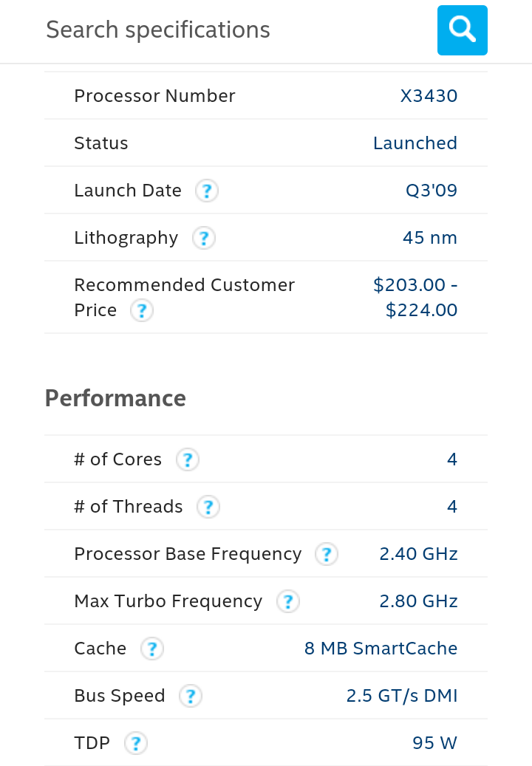Image resolution: width=532 pixels, height=766 pixels.
Task: Show the Lithography help tooltip icon
Action: [x=203, y=239]
